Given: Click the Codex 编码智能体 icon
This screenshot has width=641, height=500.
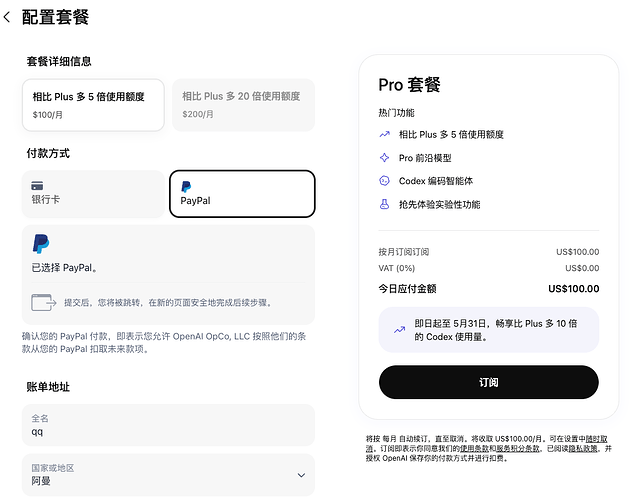Looking at the screenshot, I should tap(385, 181).
